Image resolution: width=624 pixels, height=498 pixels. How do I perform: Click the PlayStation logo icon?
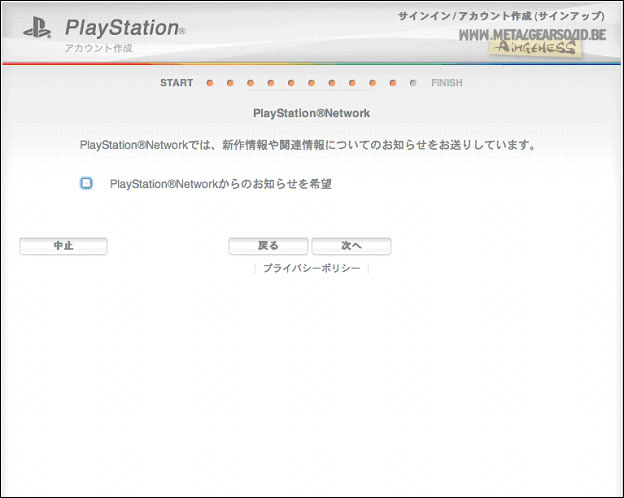[x=37, y=27]
